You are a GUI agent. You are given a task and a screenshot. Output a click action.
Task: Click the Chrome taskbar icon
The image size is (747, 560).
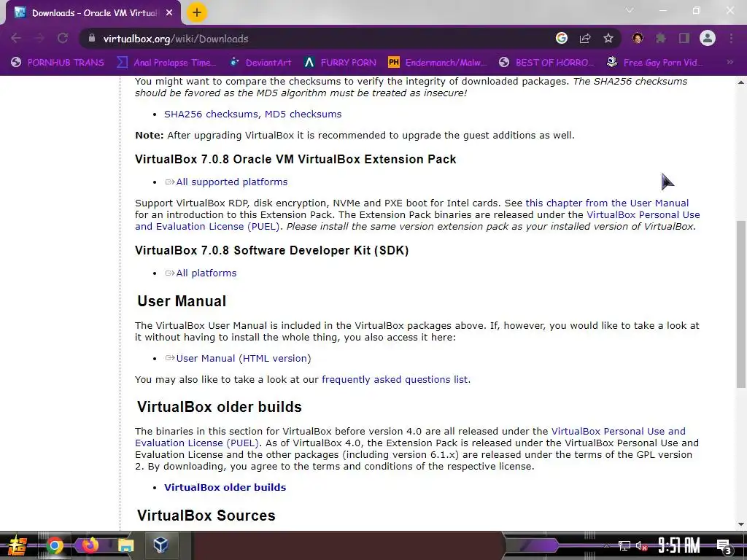click(x=54, y=545)
